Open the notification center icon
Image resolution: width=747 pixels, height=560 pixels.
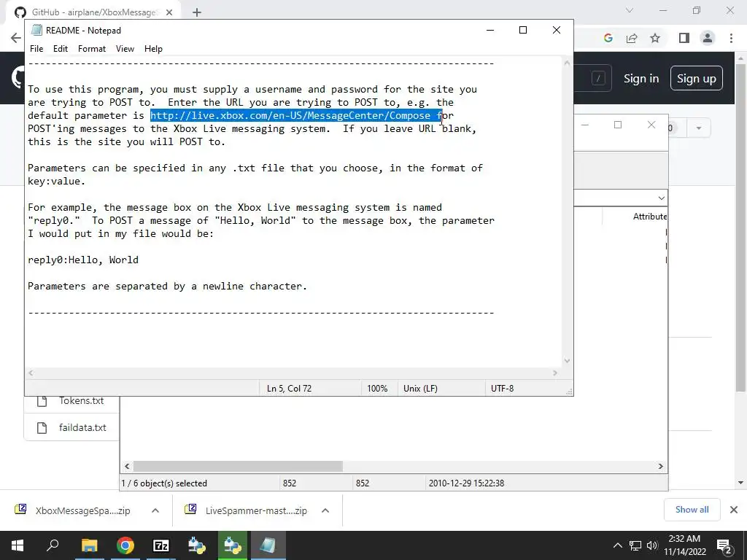(724, 545)
